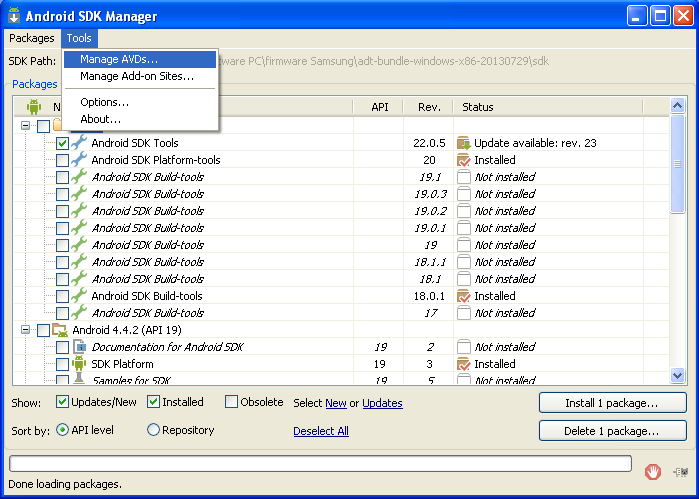Click the Documentation for Android SDK icon

[79, 346]
